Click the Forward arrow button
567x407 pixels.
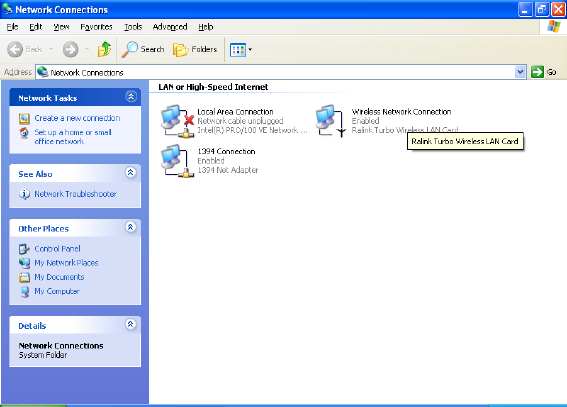pos(70,49)
